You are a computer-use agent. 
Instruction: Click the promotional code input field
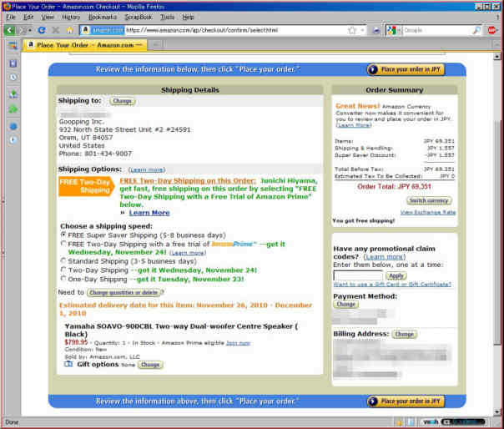coord(358,275)
